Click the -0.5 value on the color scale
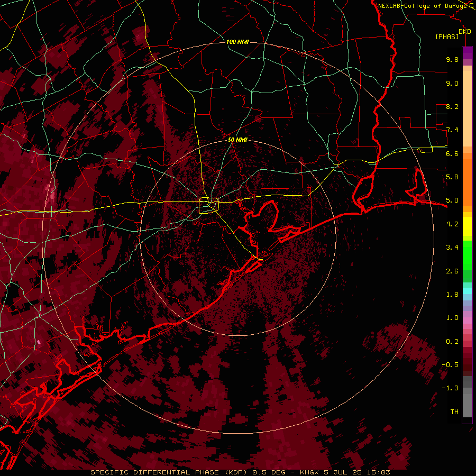The width and height of the screenshot is (476, 476). click(450, 365)
